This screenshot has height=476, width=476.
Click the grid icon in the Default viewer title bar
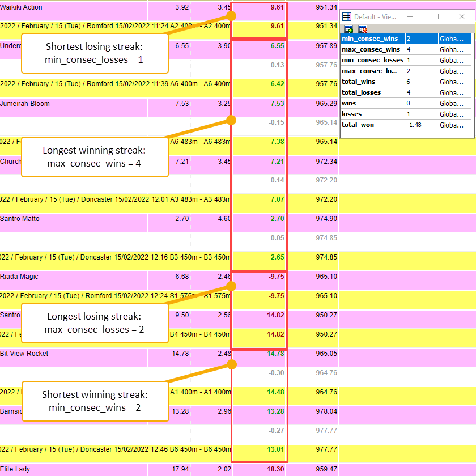(x=346, y=16)
